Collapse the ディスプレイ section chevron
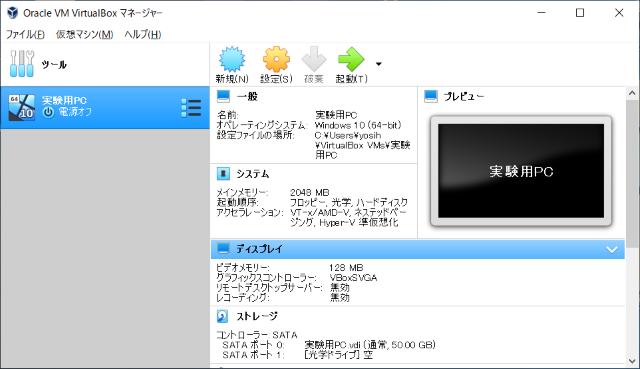Image resolution: width=640 pixels, height=369 pixels. (611, 249)
